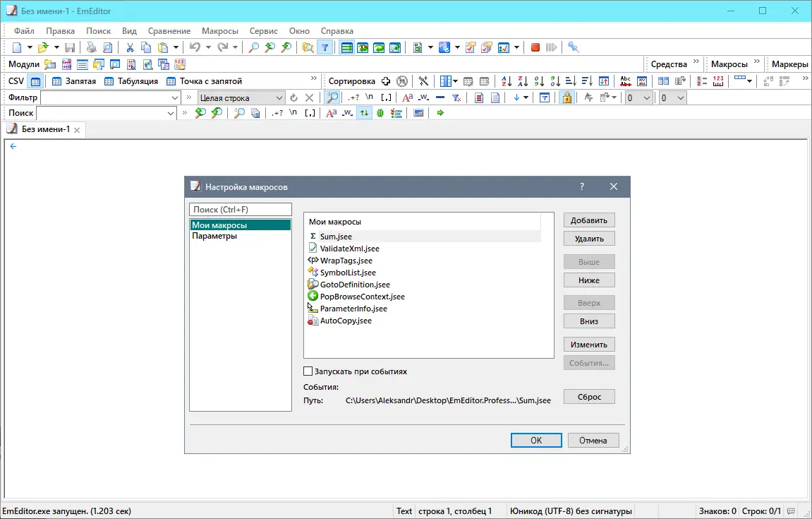The height and width of the screenshot is (519, 812).
Task: Select the cut scissors icon
Action: tap(129, 47)
